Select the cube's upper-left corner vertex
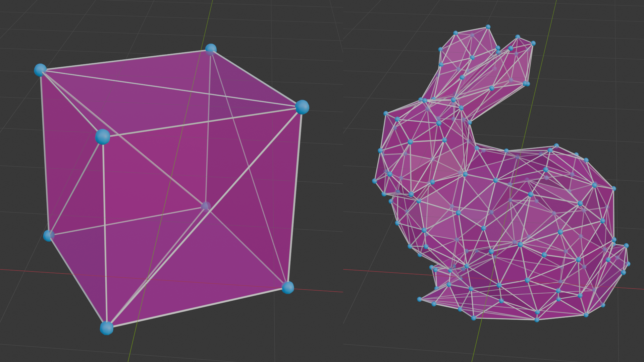 pyautogui.click(x=40, y=70)
